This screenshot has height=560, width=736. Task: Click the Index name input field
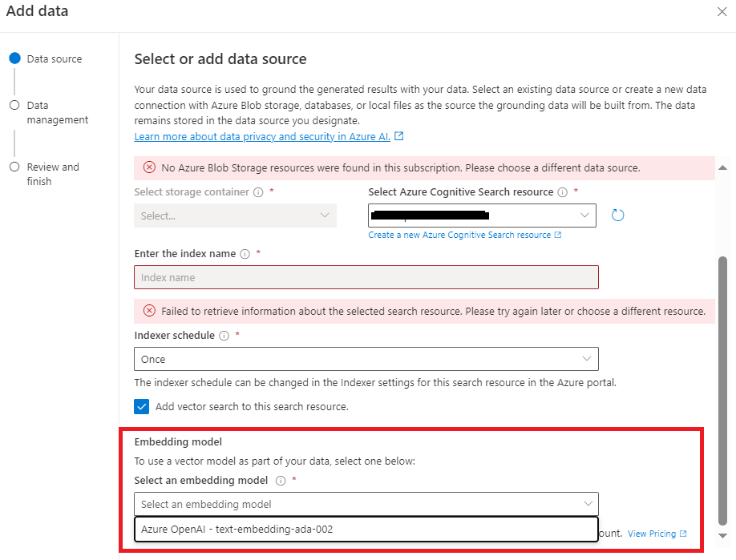coord(365,277)
